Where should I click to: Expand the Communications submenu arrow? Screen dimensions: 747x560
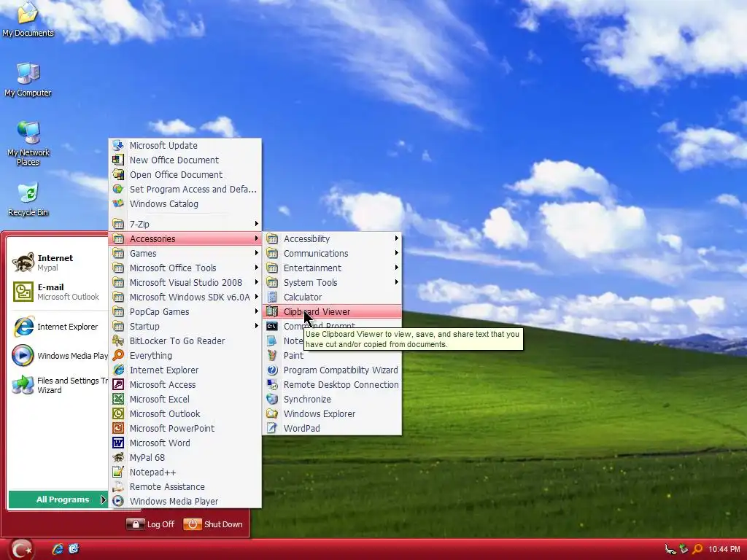396,253
